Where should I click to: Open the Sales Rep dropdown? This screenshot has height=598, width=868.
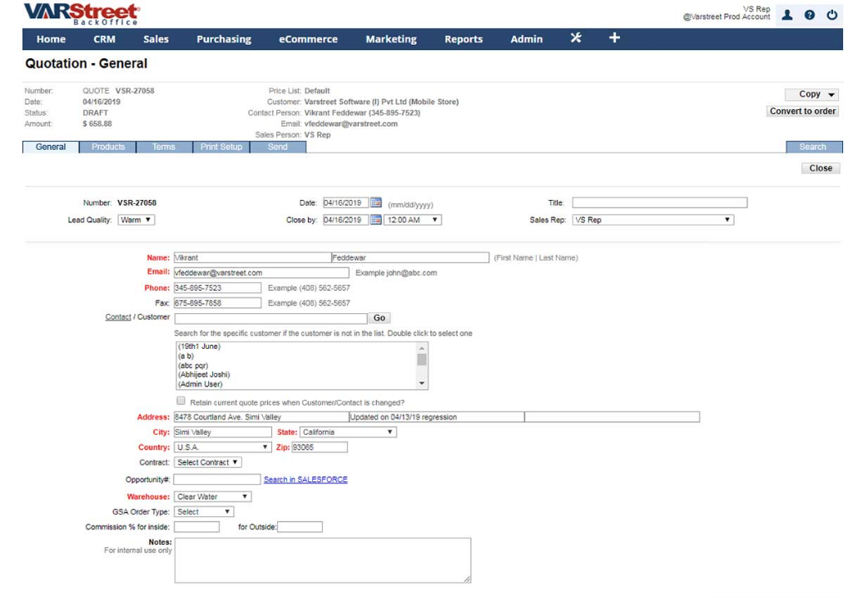[x=652, y=220]
